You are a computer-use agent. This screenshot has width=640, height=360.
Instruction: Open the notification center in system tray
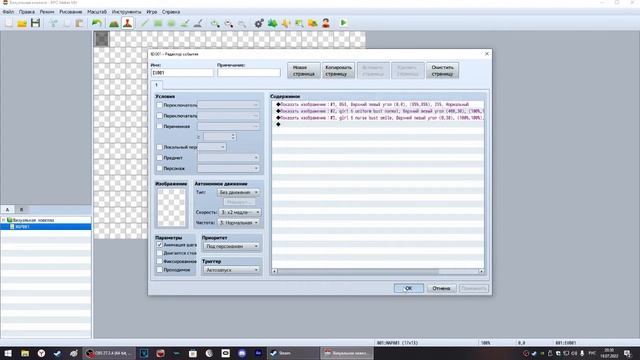[628, 353]
